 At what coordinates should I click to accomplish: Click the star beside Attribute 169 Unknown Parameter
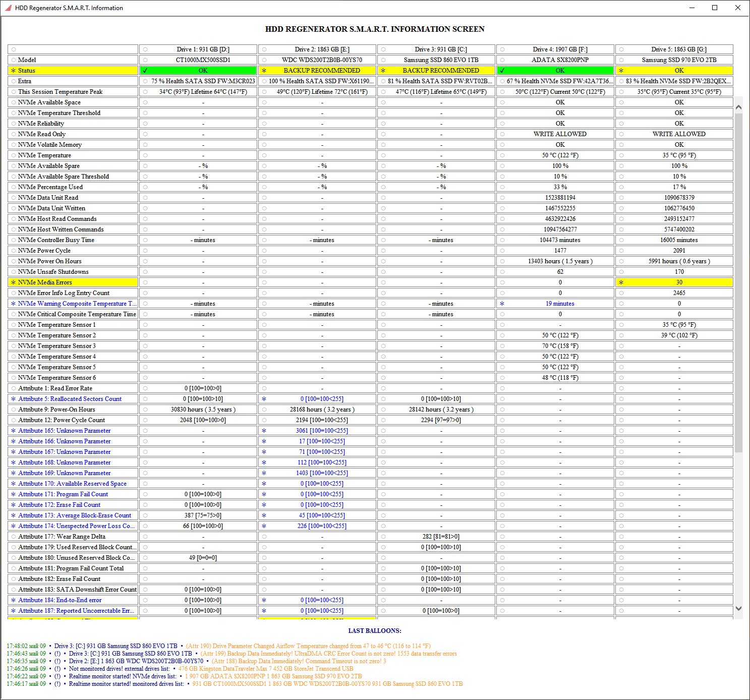click(x=14, y=473)
